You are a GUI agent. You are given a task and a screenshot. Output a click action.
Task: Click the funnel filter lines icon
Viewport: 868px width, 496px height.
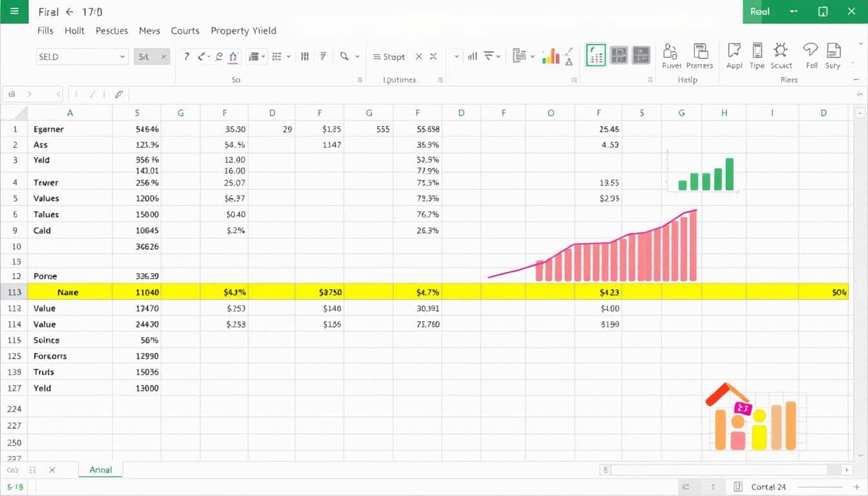click(x=490, y=57)
